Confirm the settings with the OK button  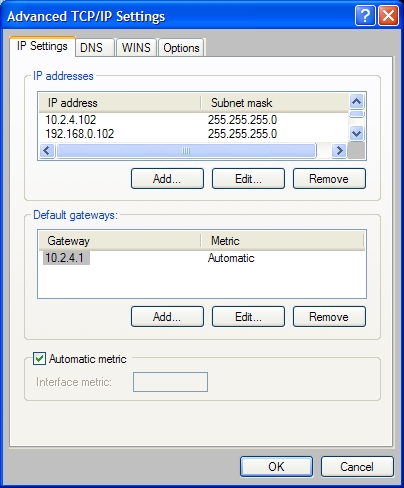pyautogui.click(x=276, y=467)
